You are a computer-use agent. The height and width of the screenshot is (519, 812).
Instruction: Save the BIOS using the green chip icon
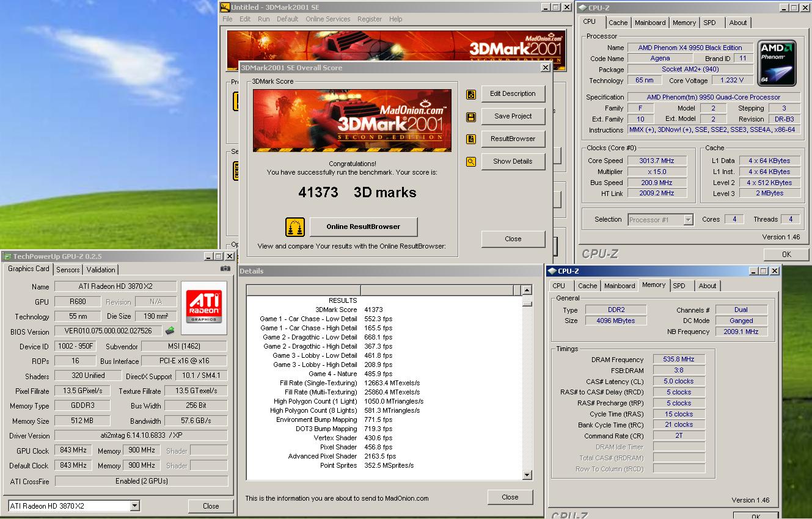[x=170, y=331]
